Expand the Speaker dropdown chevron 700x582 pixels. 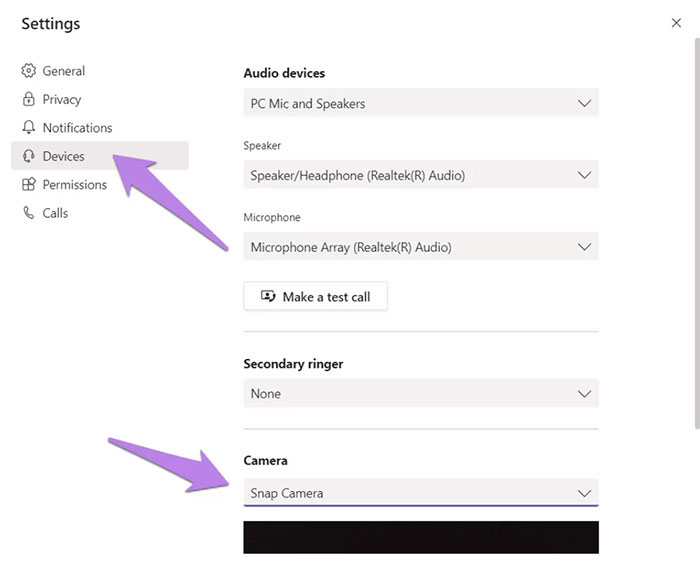tap(584, 175)
